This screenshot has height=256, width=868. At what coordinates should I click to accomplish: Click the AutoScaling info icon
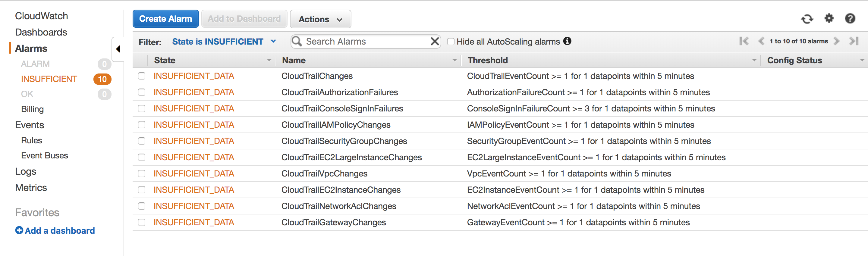(568, 41)
